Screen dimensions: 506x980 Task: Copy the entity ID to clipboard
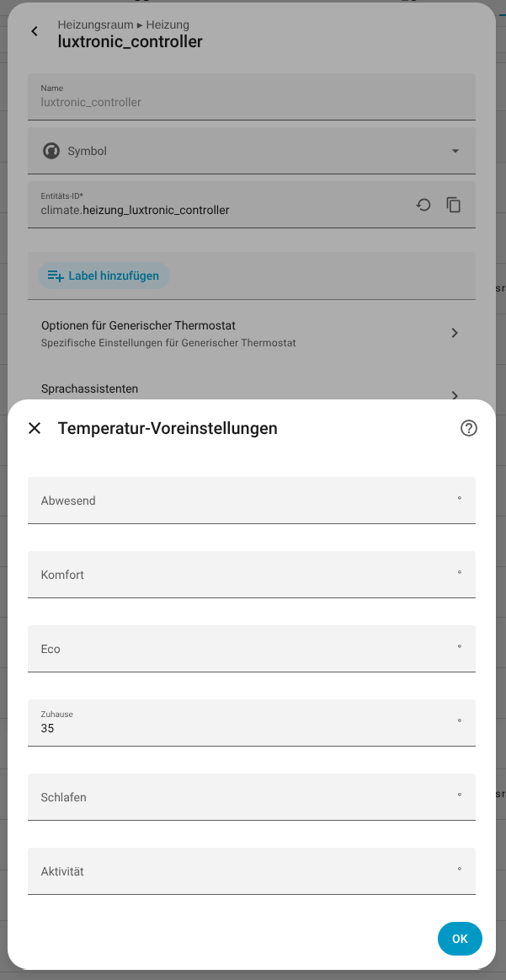click(x=454, y=205)
